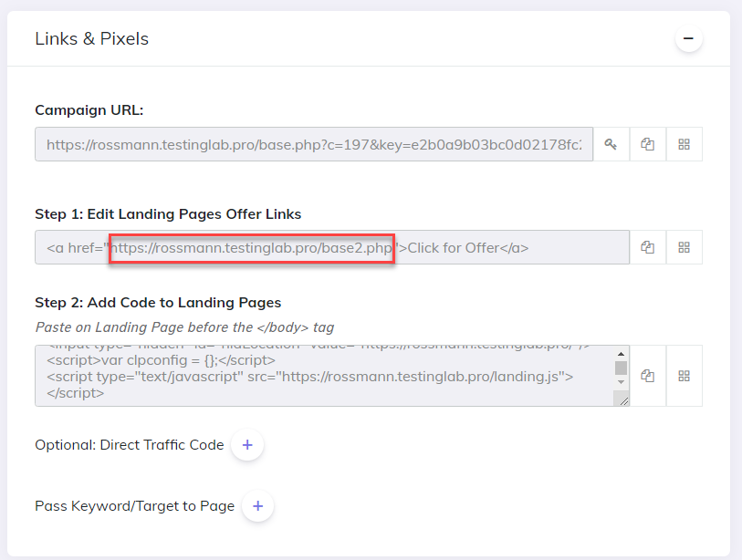Click the key icon beside Campaign URL
742x560 pixels.
[611, 144]
